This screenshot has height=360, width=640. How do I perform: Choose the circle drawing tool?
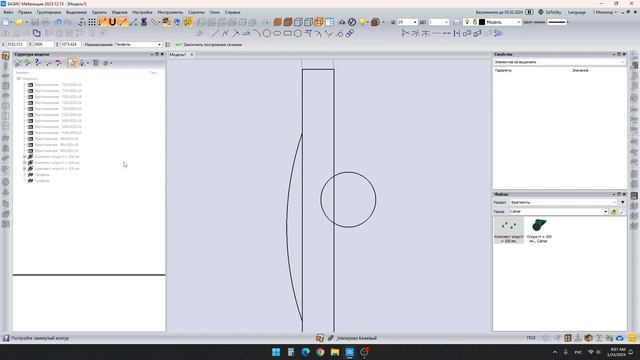[x=267, y=33]
